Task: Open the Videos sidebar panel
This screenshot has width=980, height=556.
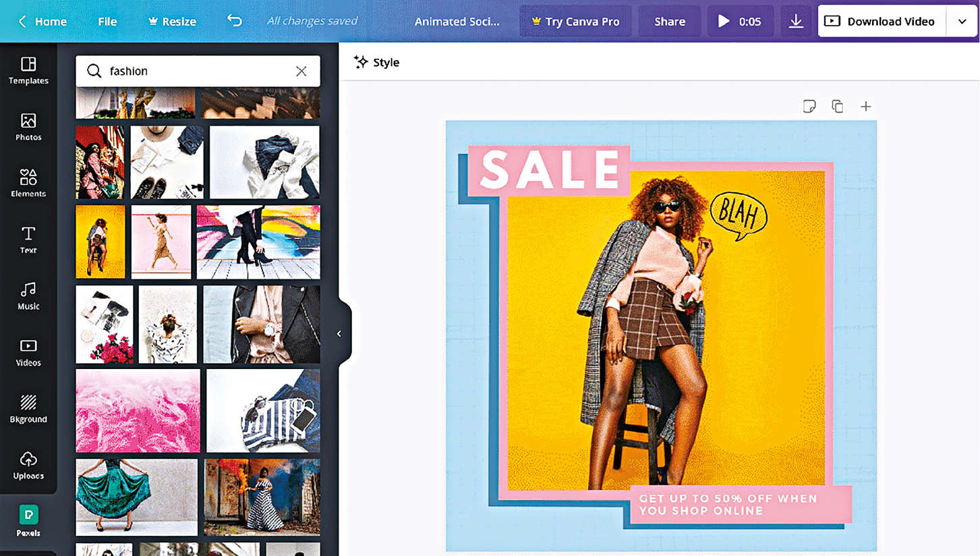Action: (x=28, y=352)
